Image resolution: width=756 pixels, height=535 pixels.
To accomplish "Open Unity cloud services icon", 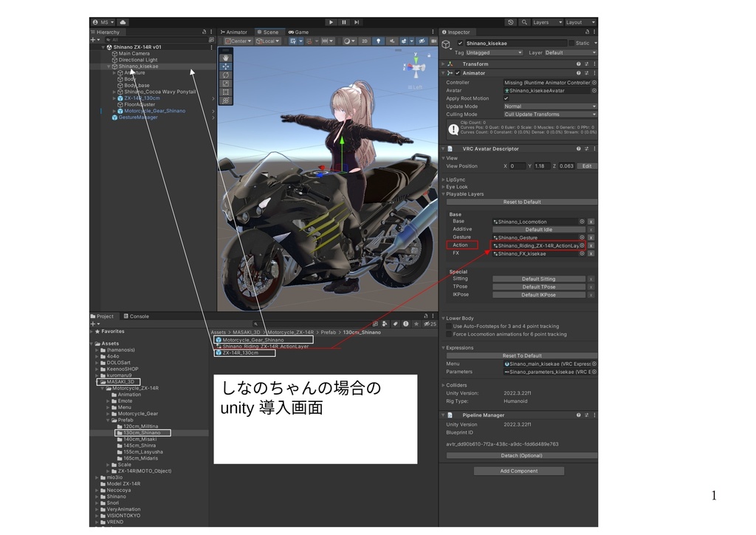I will pos(123,22).
